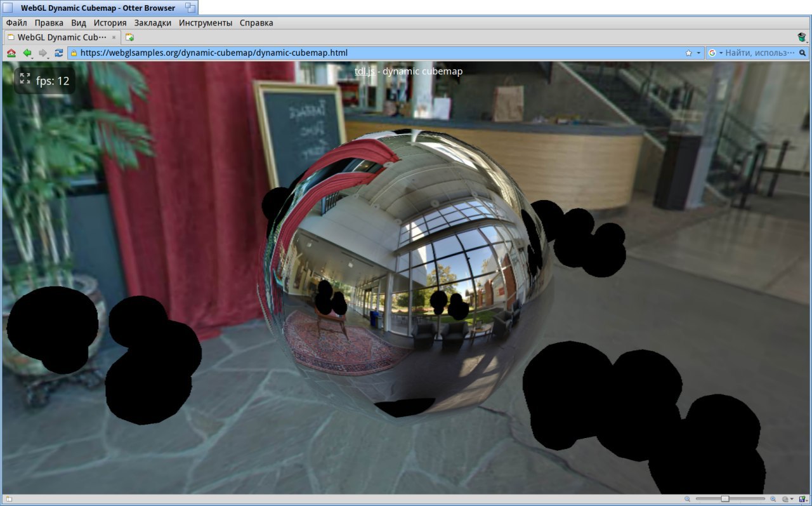Click the search magnifier button
Image resolution: width=812 pixels, height=506 pixels.
[x=802, y=53]
